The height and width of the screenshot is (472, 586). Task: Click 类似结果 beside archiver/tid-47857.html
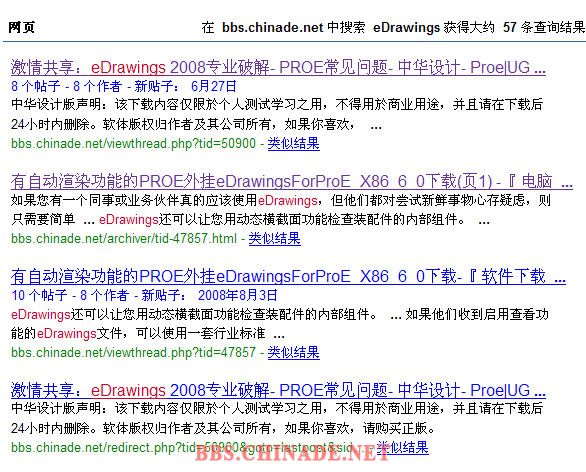coord(274,238)
